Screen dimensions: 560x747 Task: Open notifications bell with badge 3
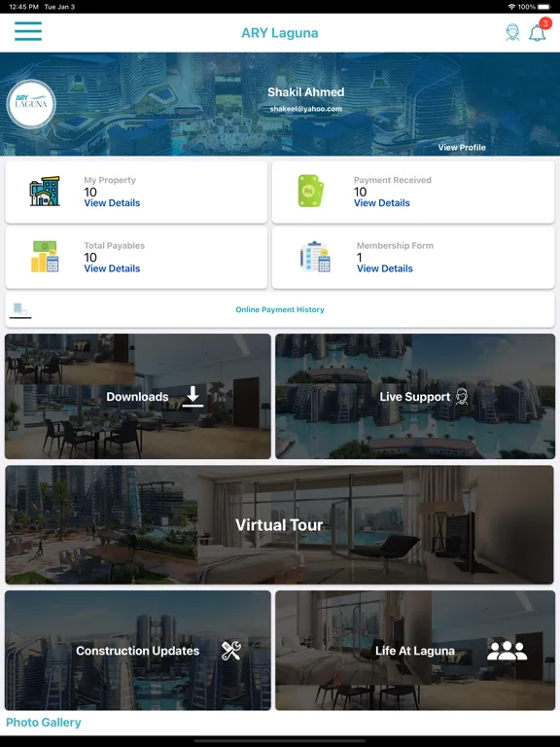(538, 32)
